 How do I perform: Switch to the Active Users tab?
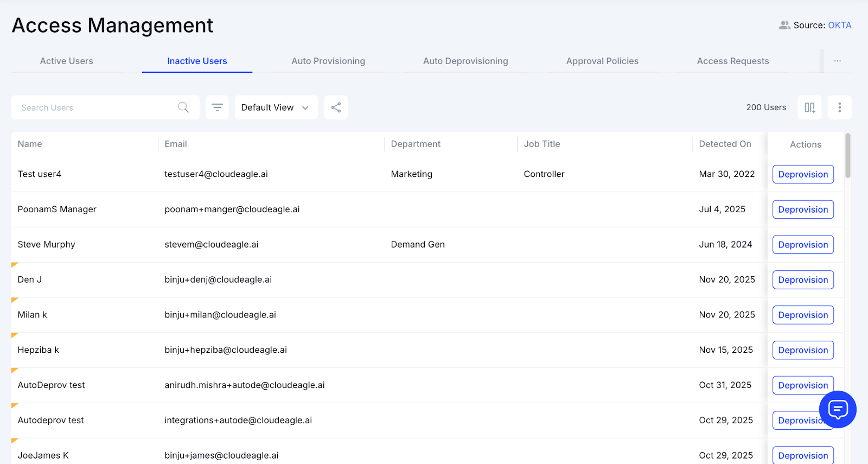[67, 61]
